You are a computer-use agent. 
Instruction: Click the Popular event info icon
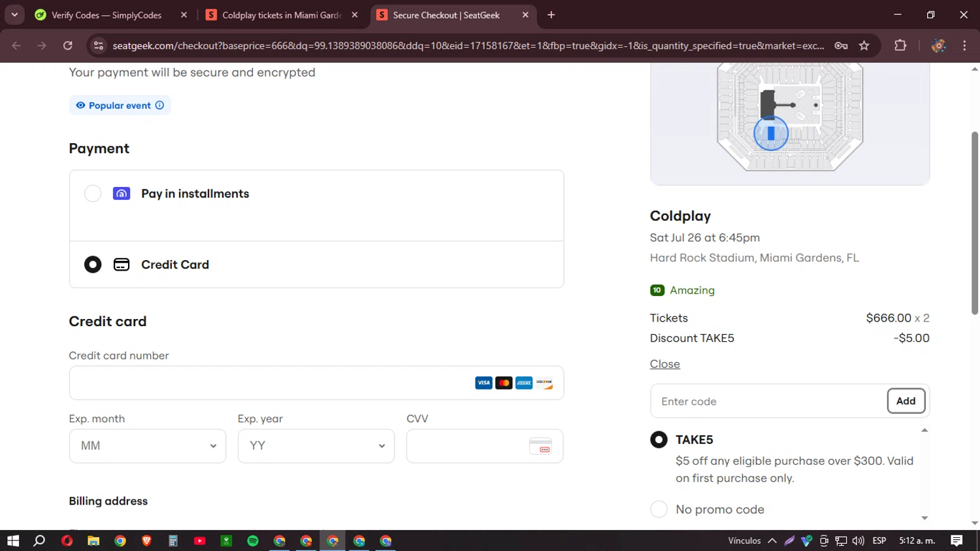point(159,105)
